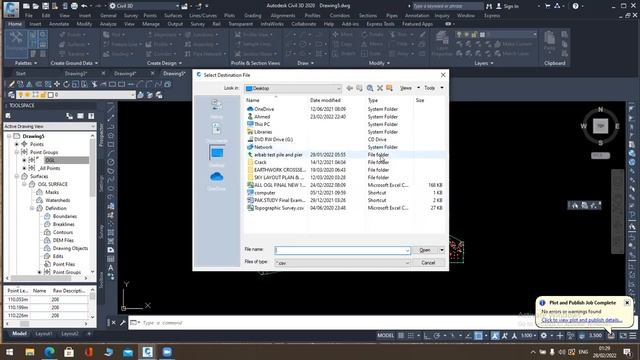The height and width of the screenshot is (360, 640).
Task: Click the File name input field
Action: pyautogui.click(x=342, y=250)
